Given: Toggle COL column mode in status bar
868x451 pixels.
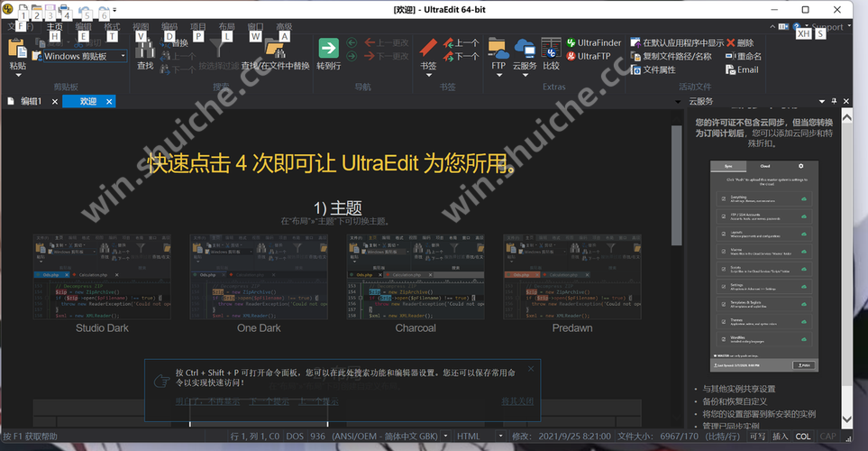Looking at the screenshot, I should (x=803, y=436).
